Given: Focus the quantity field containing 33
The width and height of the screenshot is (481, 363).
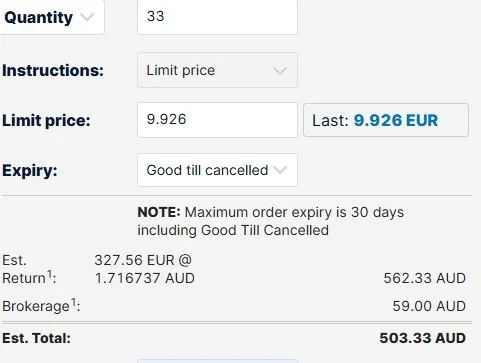Looking at the screenshot, I should click(217, 17).
